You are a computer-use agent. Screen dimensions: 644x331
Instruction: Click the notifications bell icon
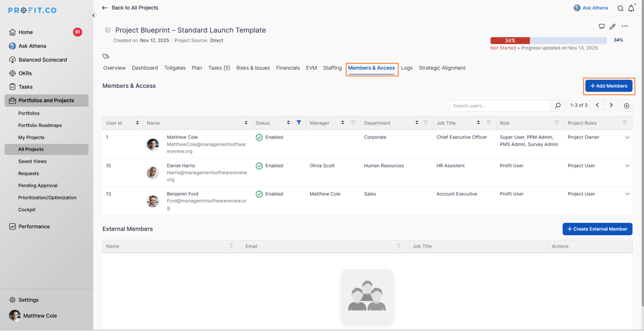coord(631,8)
